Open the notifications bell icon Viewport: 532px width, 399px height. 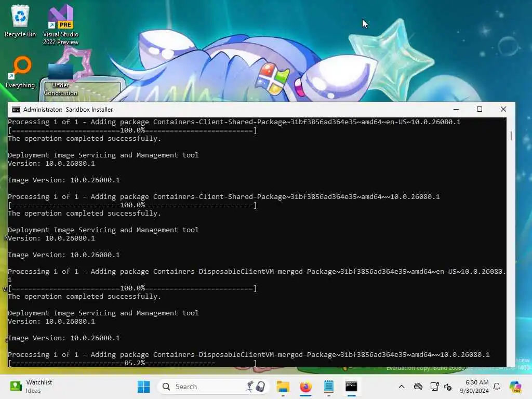tap(497, 387)
